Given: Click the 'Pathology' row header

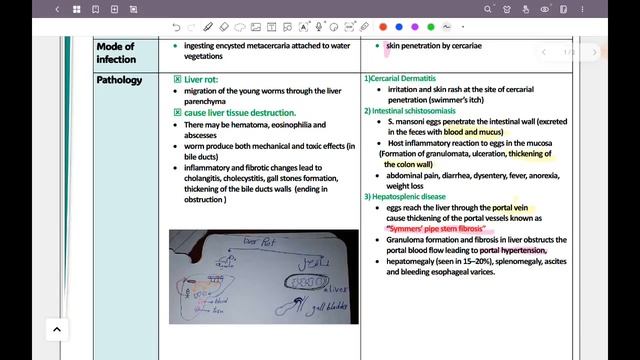Looking at the screenshot, I should coord(119,80).
